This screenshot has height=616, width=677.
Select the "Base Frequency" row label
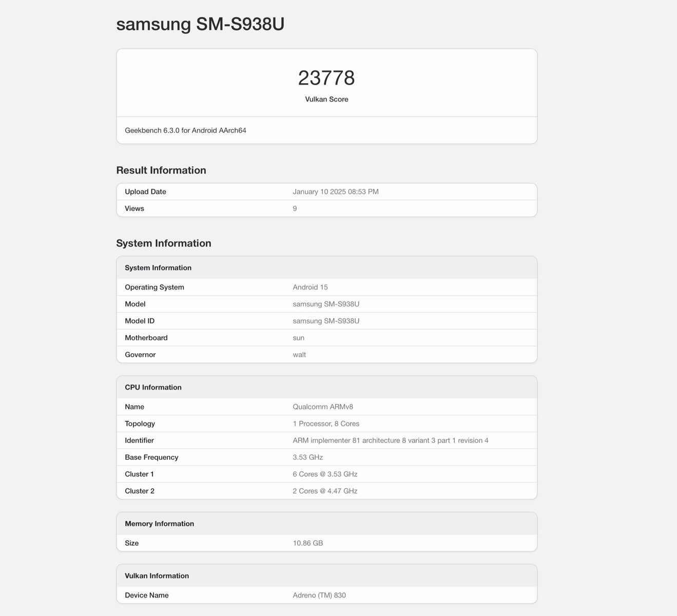[x=151, y=457]
